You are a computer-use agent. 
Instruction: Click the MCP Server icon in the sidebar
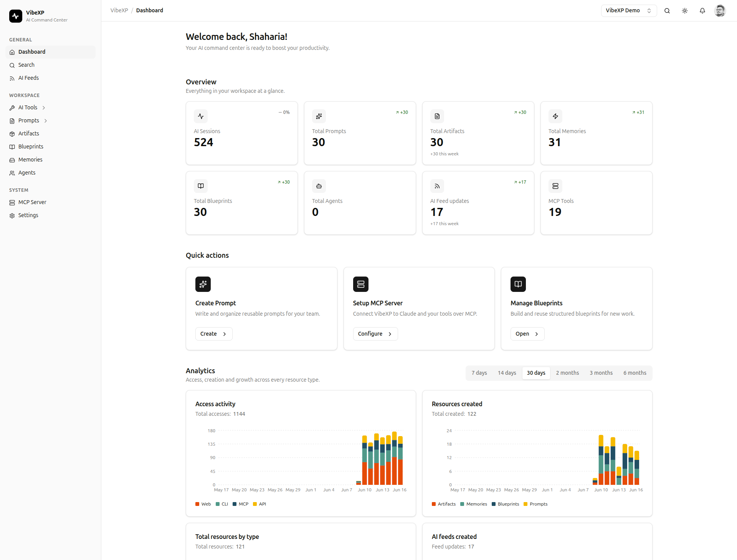12,203
